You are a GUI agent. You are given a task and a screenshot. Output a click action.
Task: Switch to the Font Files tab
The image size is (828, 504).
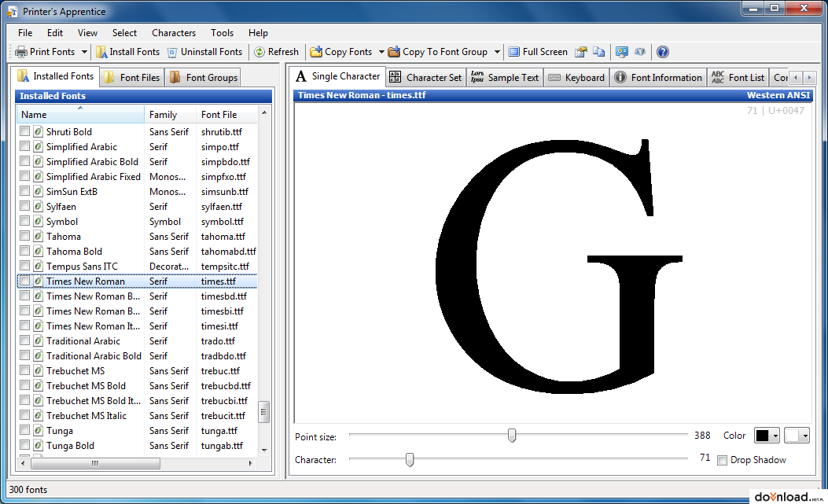[x=132, y=77]
